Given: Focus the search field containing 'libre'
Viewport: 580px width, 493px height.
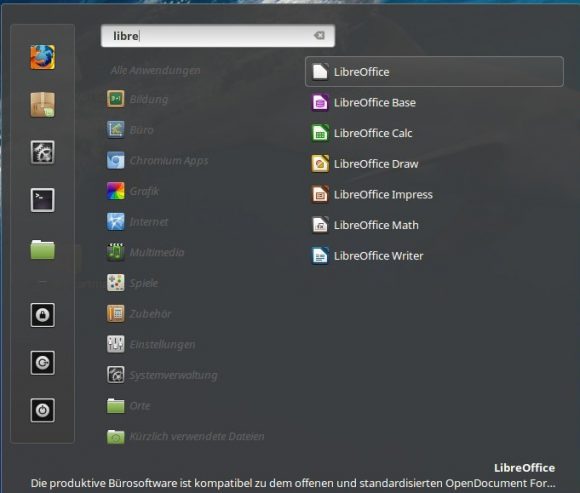Looking at the screenshot, I should pos(218,36).
